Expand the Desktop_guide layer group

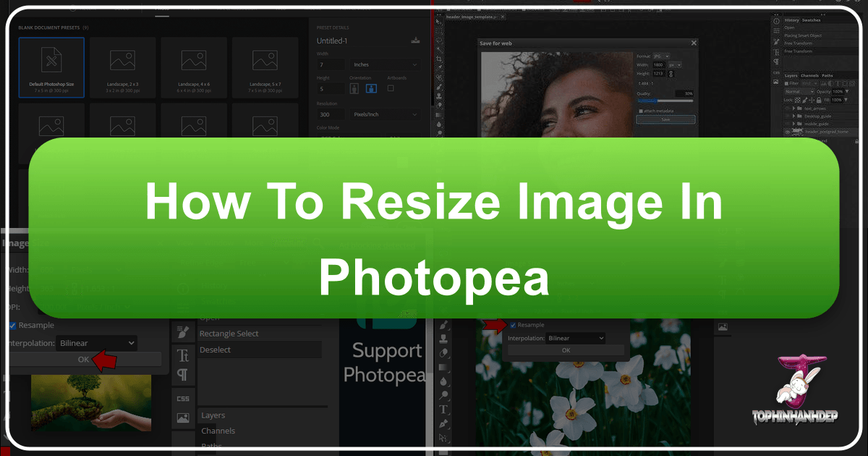pyautogui.click(x=793, y=116)
